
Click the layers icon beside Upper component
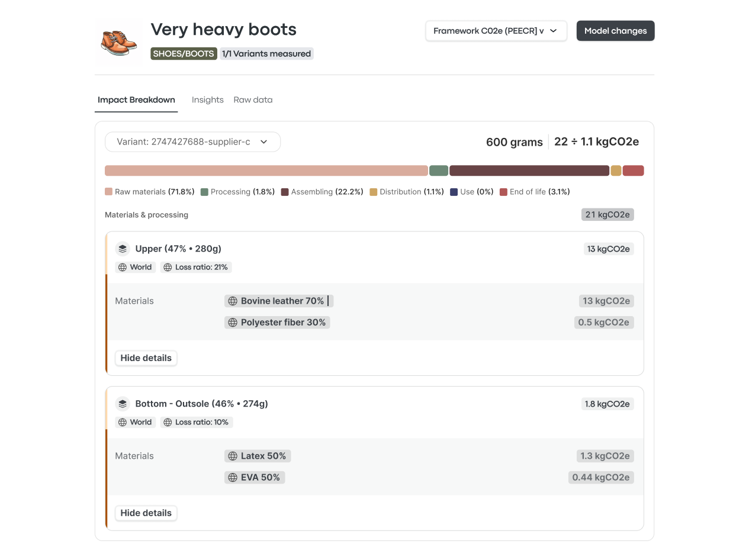pos(123,249)
